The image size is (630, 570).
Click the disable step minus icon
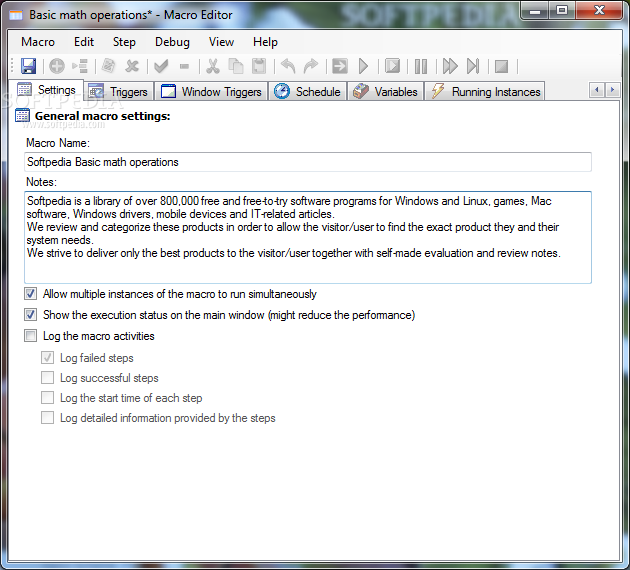point(184,66)
